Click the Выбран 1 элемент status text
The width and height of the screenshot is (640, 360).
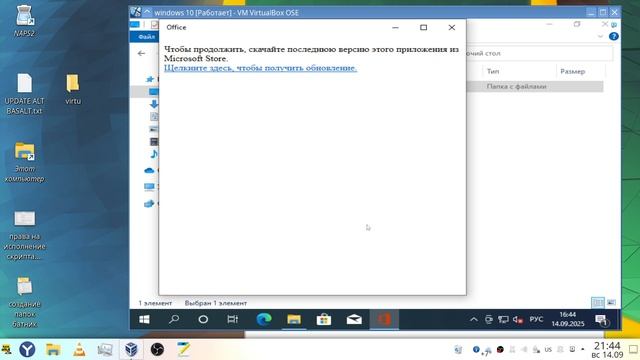[x=216, y=303]
